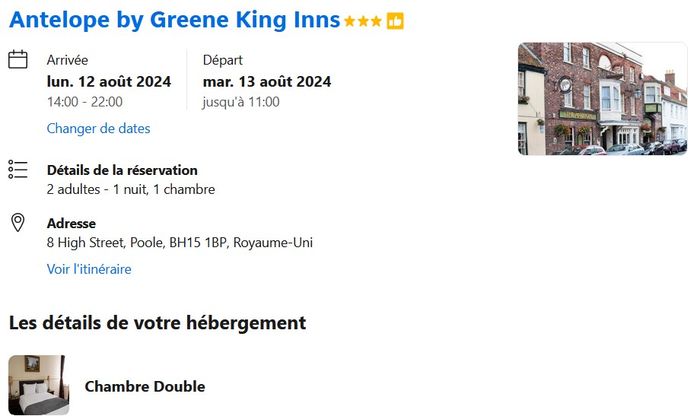Open the Voir l'itinéraire link
Screen dimensions: 700x416
(89, 269)
